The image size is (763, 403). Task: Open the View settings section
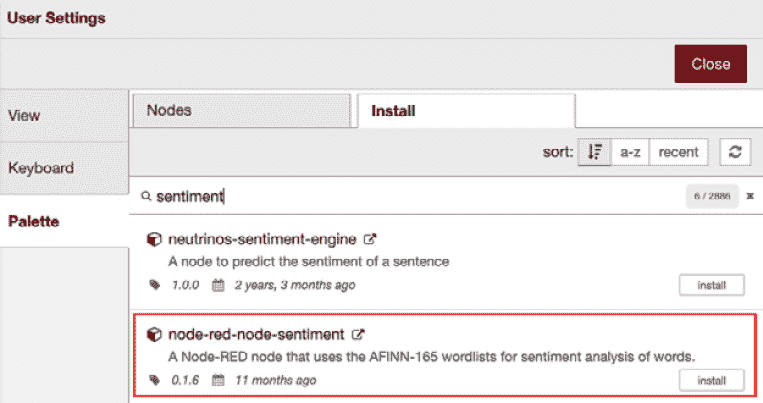(64, 116)
